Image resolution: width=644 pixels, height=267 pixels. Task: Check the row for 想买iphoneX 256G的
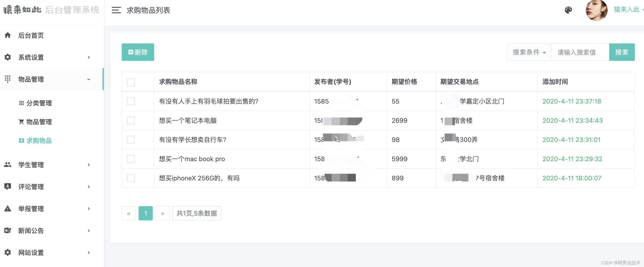tap(131, 178)
